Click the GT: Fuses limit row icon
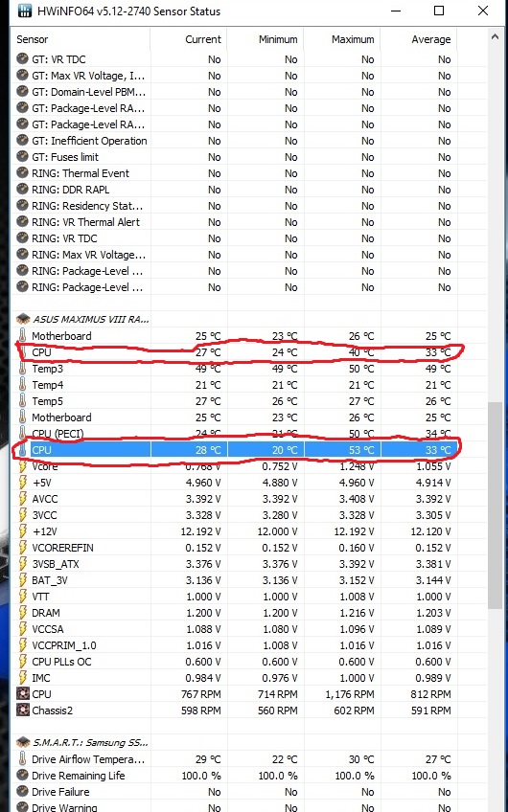508x812 pixels. click(22, 157)
